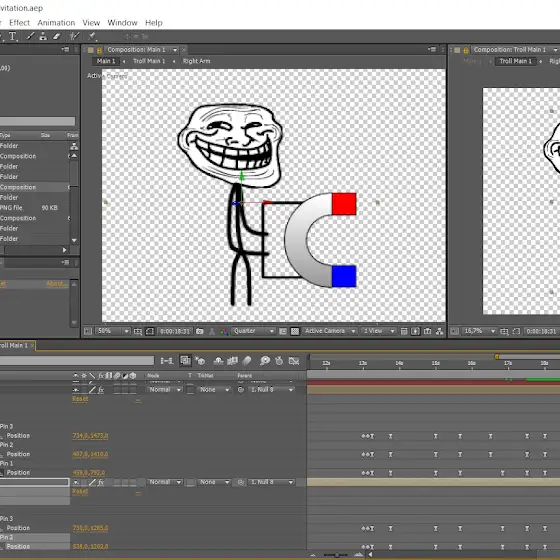Click the timeline zoom slider at the bottom
This screenshot has width=560, height=560.
[x=336, y=555]
